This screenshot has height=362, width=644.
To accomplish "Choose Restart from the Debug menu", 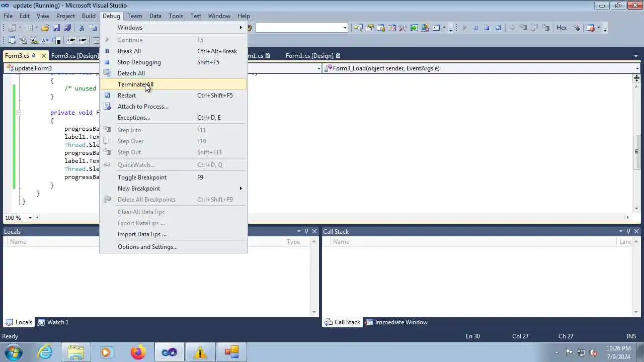I will [174, 96].
